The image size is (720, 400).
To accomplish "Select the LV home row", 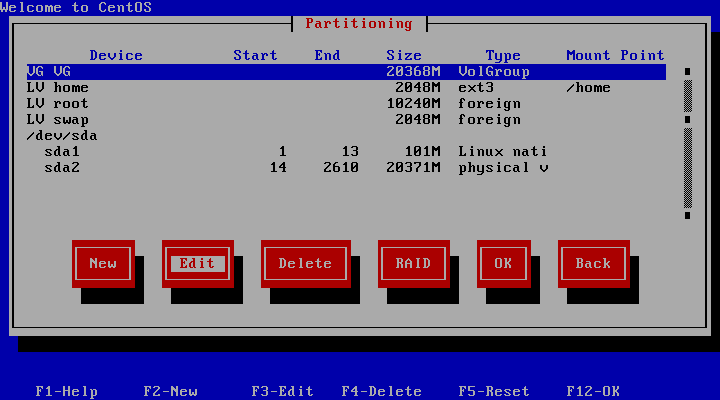I will (x=346, y=88).
